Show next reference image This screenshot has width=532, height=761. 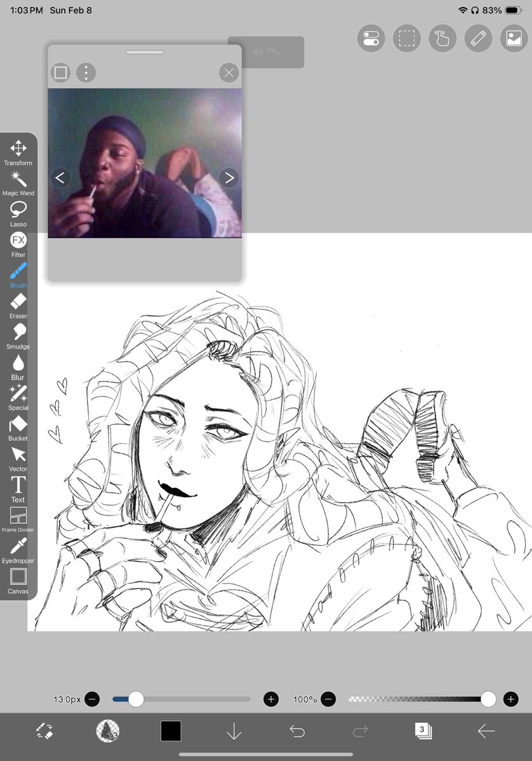coord(229,178)
